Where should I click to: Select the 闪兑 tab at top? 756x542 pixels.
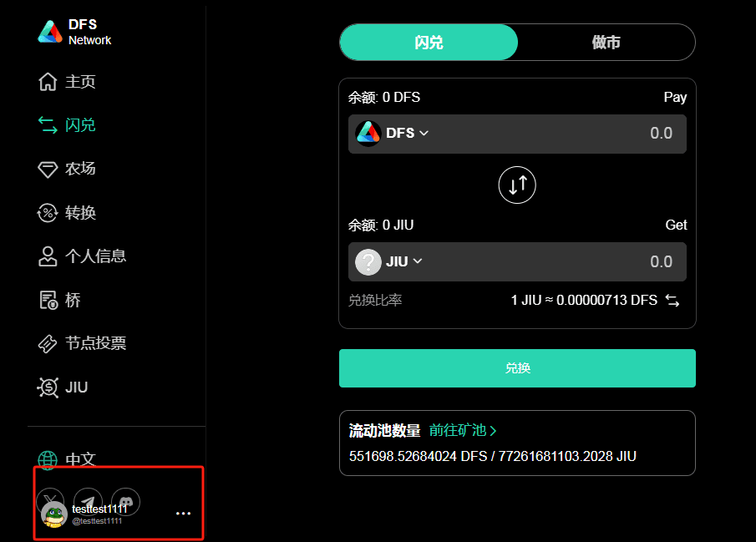click(429, 43)
